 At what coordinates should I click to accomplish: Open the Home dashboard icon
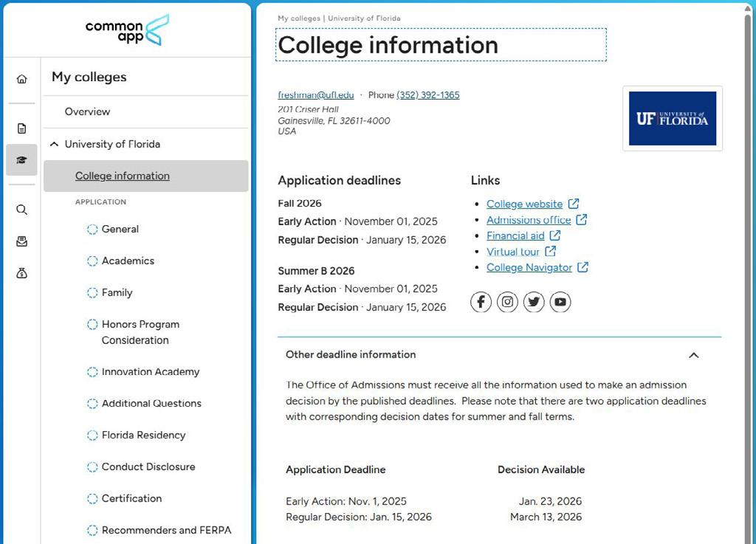[x=21, y=79]
